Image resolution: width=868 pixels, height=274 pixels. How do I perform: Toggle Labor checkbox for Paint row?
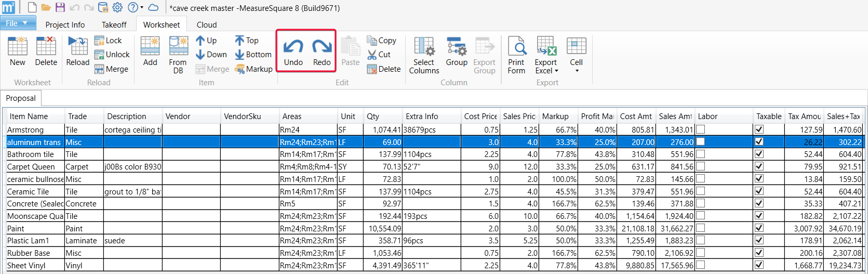[x=701, y=228]
